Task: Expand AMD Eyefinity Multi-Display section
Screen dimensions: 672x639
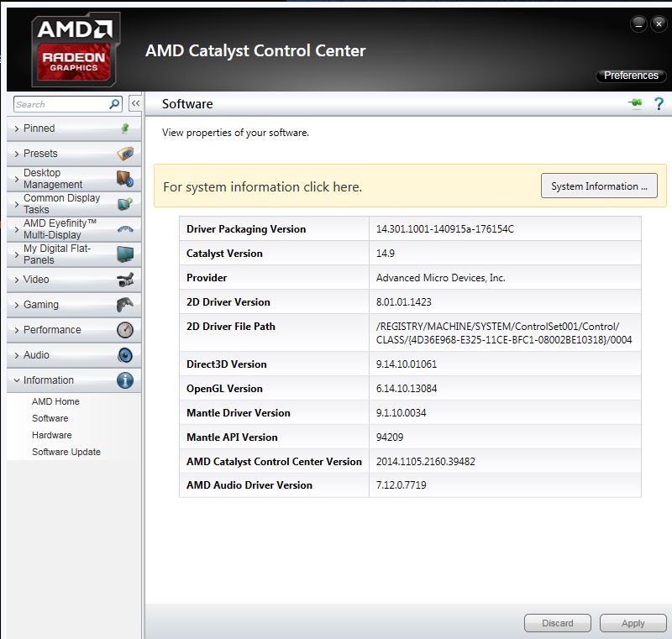Action: [74, 229]
